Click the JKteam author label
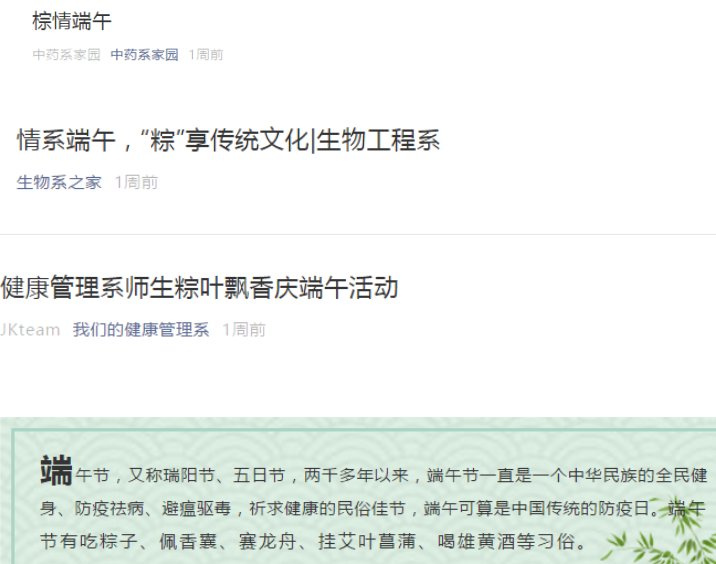716x564 pixels. (x=30, y=330)
